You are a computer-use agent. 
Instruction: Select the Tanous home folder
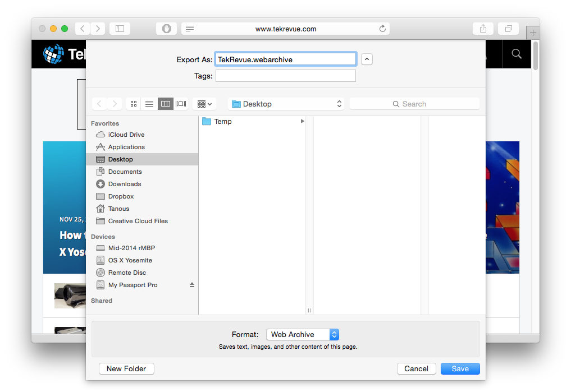(x=143, y=209)
